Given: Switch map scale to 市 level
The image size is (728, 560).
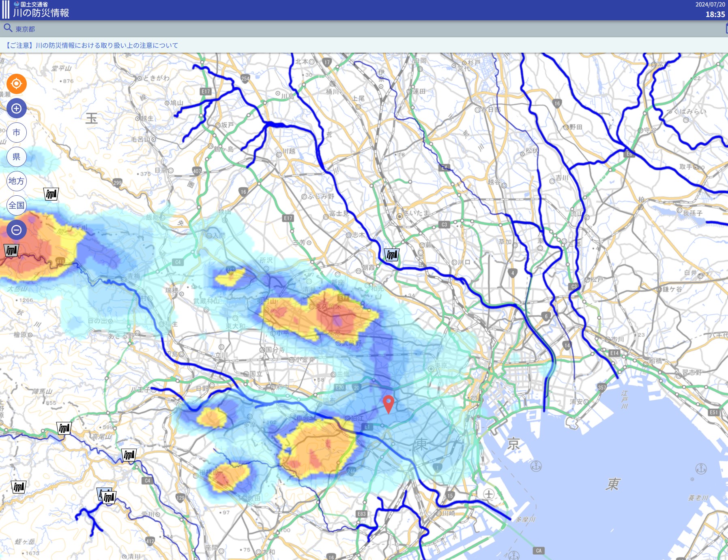Looking at the screenshot, I should click(17, 133).
